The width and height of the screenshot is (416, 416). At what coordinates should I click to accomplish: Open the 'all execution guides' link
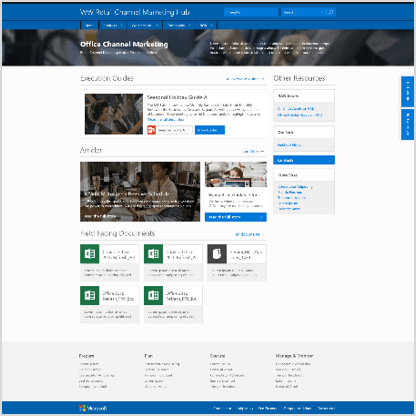[x=245, y=79]
